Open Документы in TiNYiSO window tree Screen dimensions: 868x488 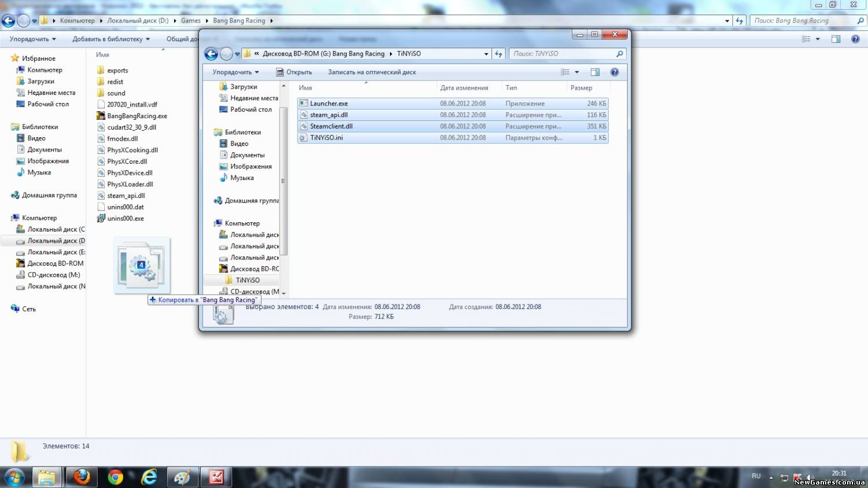point(242,155)
